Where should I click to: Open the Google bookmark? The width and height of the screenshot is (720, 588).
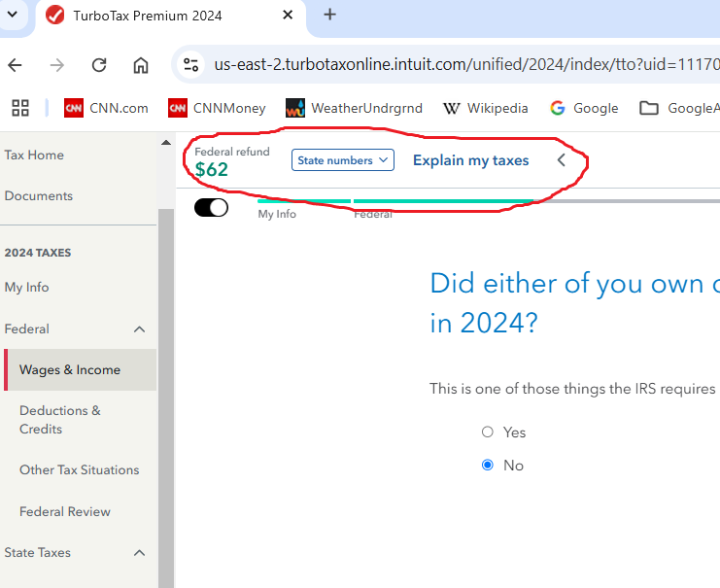[x=584, y=108]
